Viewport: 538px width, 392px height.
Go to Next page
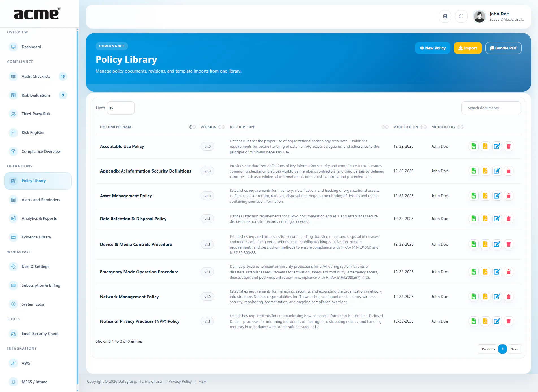(514, 349)
